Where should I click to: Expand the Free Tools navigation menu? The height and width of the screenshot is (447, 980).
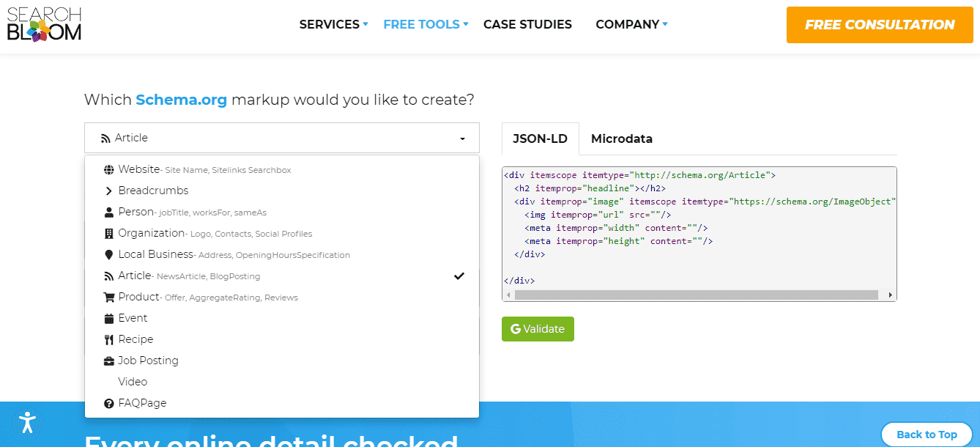426,24
